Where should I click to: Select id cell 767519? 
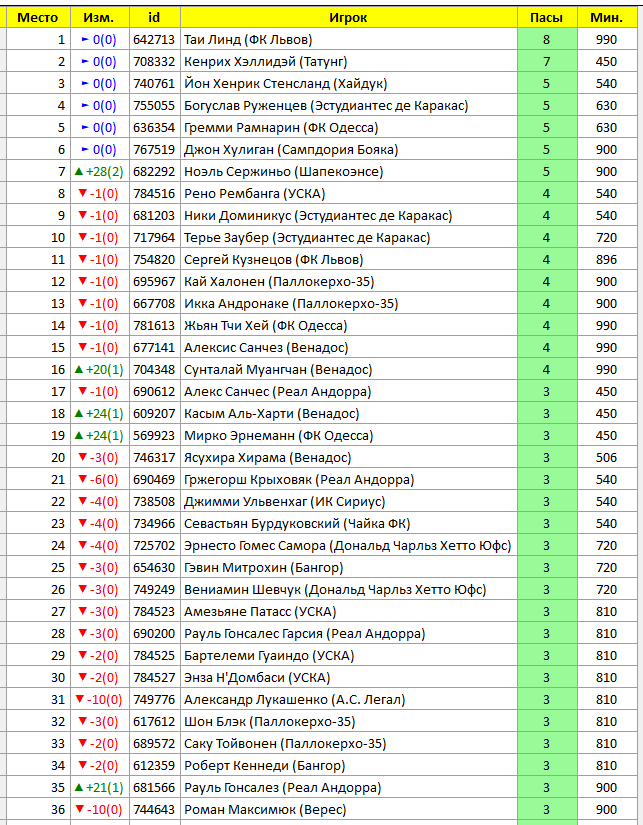[155, 150]
